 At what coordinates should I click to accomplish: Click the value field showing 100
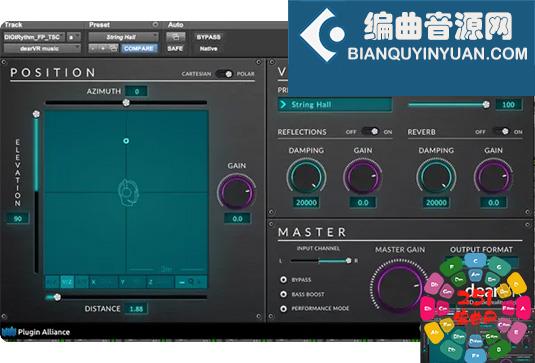click(x=508, y=105)
